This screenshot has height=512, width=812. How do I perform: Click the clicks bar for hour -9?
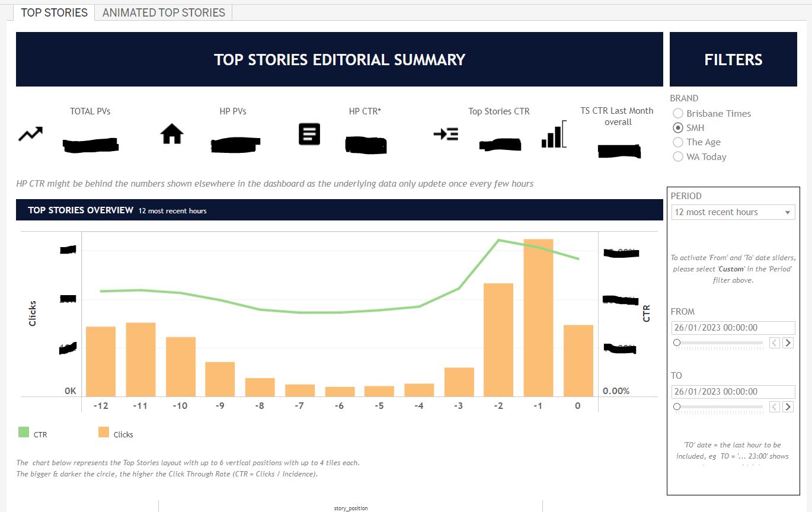(x=220, y=379)
